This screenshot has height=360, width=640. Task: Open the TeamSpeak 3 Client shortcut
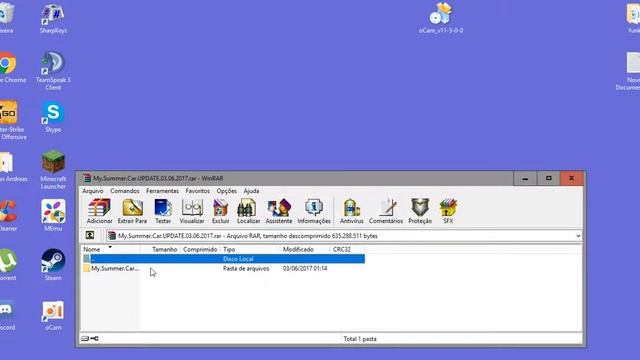(53, 71)
